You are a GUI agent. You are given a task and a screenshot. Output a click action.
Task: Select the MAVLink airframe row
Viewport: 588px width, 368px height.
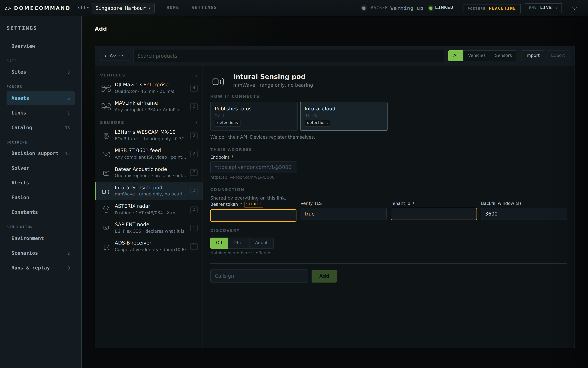149,106
